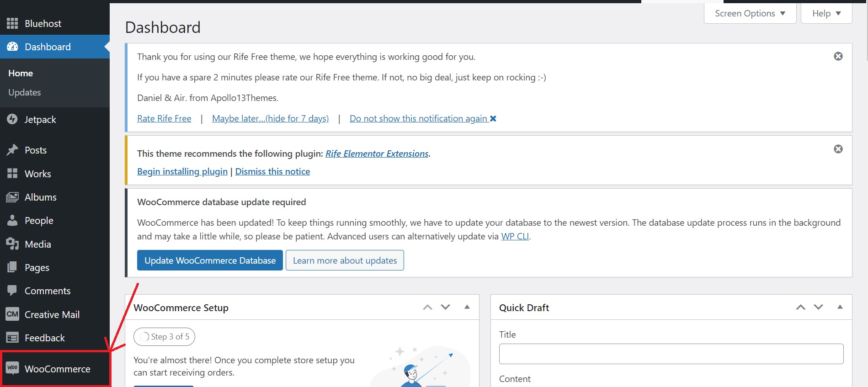Dismiss the Rife Free theme notice
The width and height of the screenshot is (868, 387).
[x=838, y=56]
